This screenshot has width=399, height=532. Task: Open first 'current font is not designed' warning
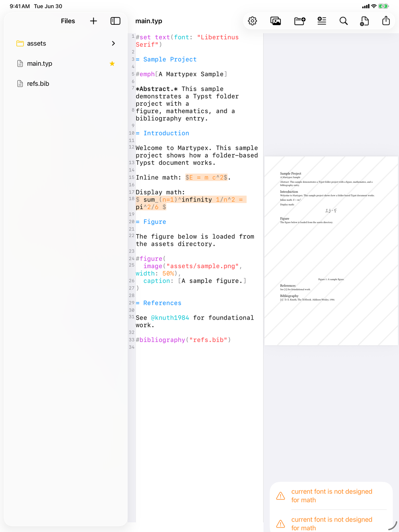(x=332, y=496)
